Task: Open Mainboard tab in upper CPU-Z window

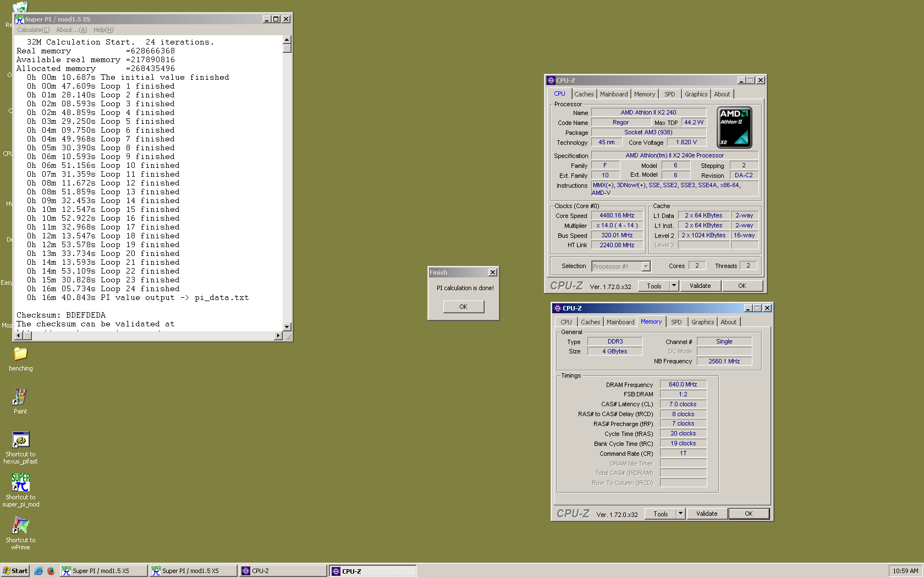Action: coord(614,94)
